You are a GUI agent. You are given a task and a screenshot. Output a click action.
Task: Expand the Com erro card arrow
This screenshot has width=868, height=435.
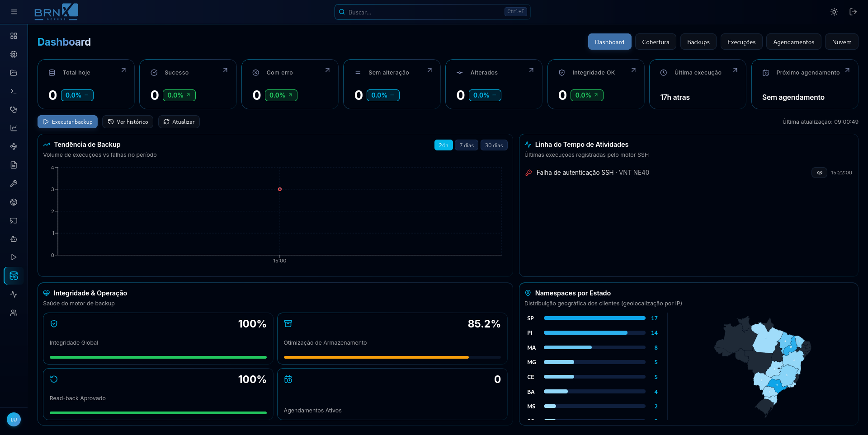click(x=327, y=70)
